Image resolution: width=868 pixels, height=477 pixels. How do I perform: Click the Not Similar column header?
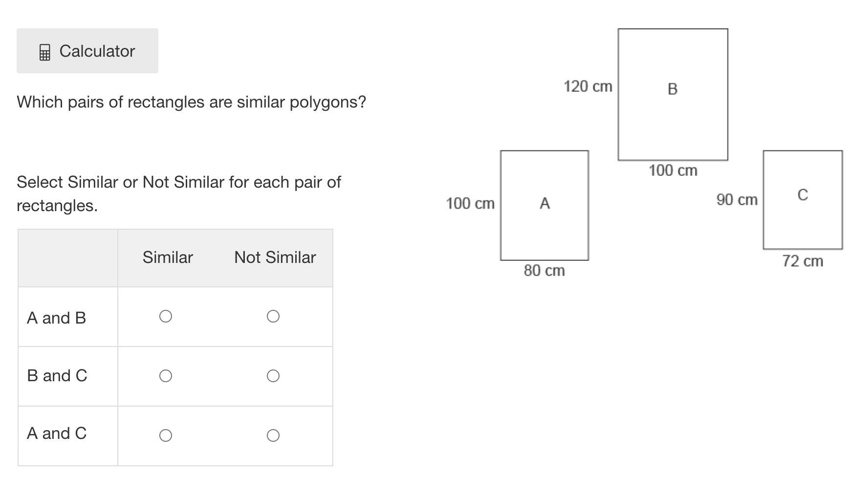click(x=275, y=258)
